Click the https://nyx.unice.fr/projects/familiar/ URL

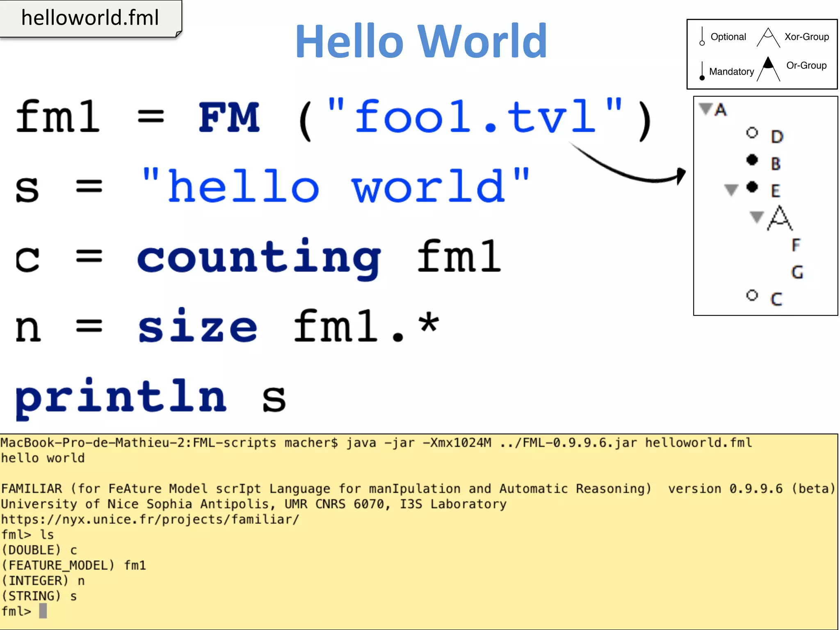[150, 519]
